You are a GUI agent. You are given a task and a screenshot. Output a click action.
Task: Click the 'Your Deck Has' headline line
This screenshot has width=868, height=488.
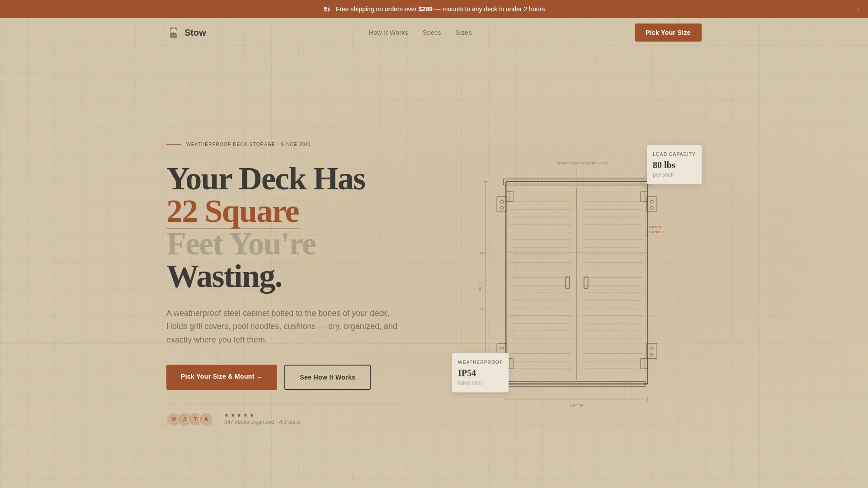coord(265,179)
